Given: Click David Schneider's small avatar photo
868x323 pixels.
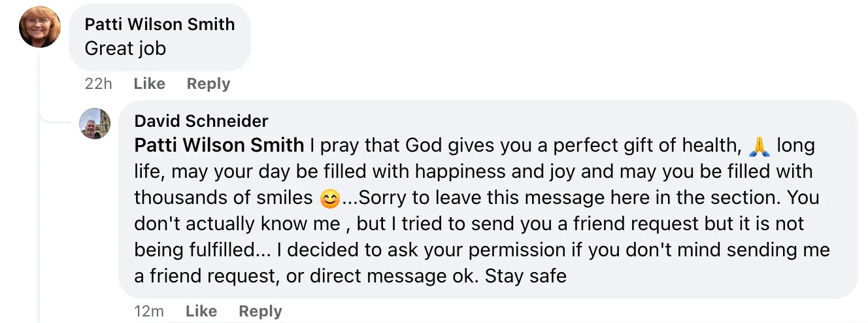Looking at the screenshot, I should pos(95,124).
